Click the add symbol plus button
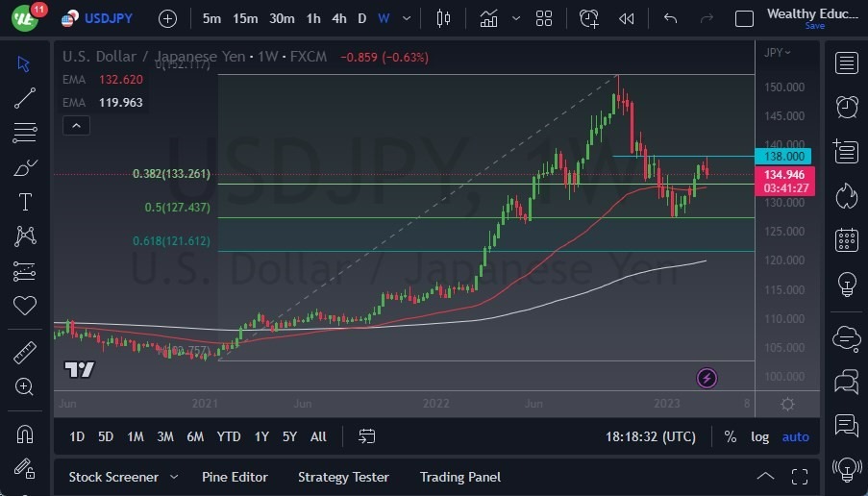This screenshot has width=868, height=496. tap(167, 19)
